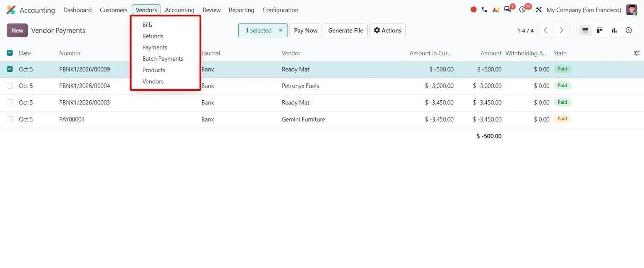
Task: Switch to activity view
Action: point(628,30)
